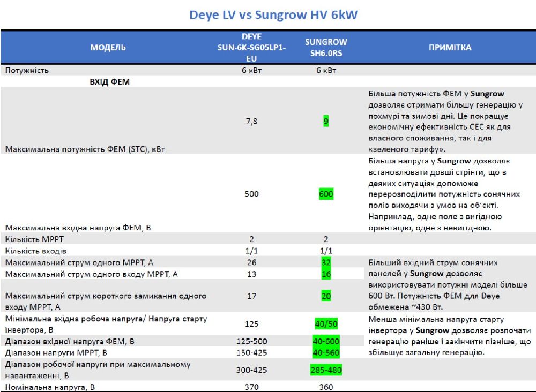Click the DEYE SUN-6K-SG05LP1-EU column header
The width and height of the screenshot is (536, 392).
tap(251, 48)
